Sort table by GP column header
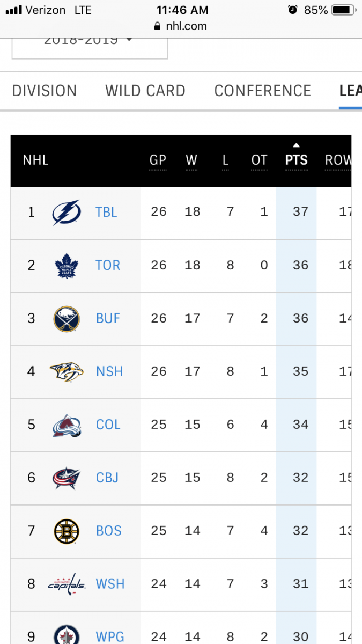362x644 pixels. [x=158, y=159]
